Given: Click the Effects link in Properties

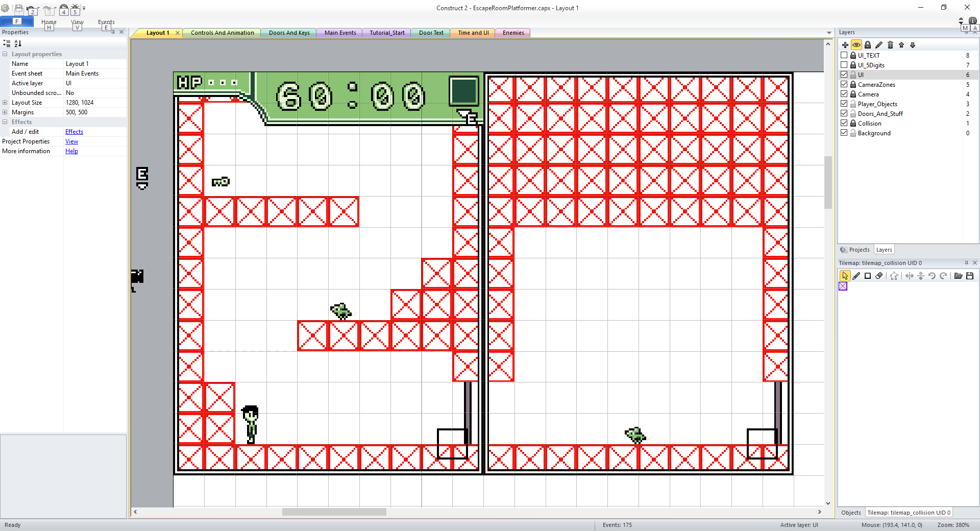Looking at the screenshot, I should (x=74, y=132).
